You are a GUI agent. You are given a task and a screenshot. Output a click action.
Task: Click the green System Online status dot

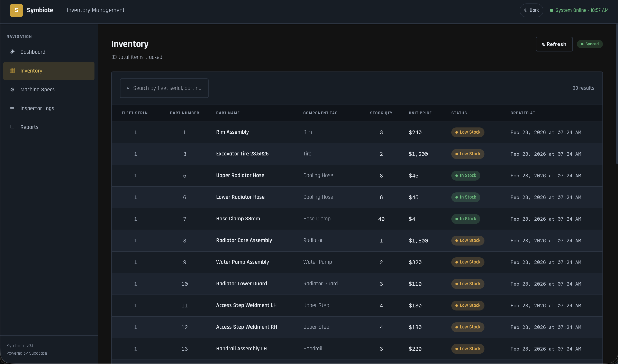pyautogui.click(x=552, y=10)
